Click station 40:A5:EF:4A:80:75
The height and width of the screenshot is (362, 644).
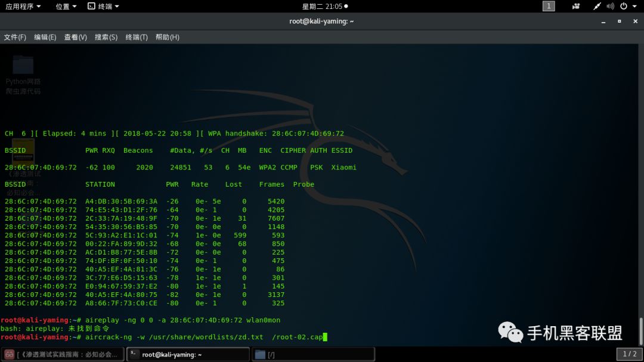[x=121, y=295]
